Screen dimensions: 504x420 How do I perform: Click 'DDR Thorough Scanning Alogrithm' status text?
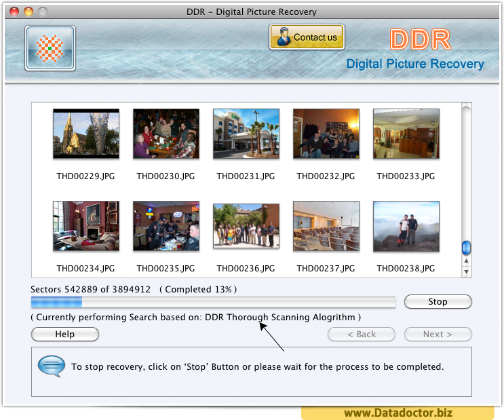280,318
